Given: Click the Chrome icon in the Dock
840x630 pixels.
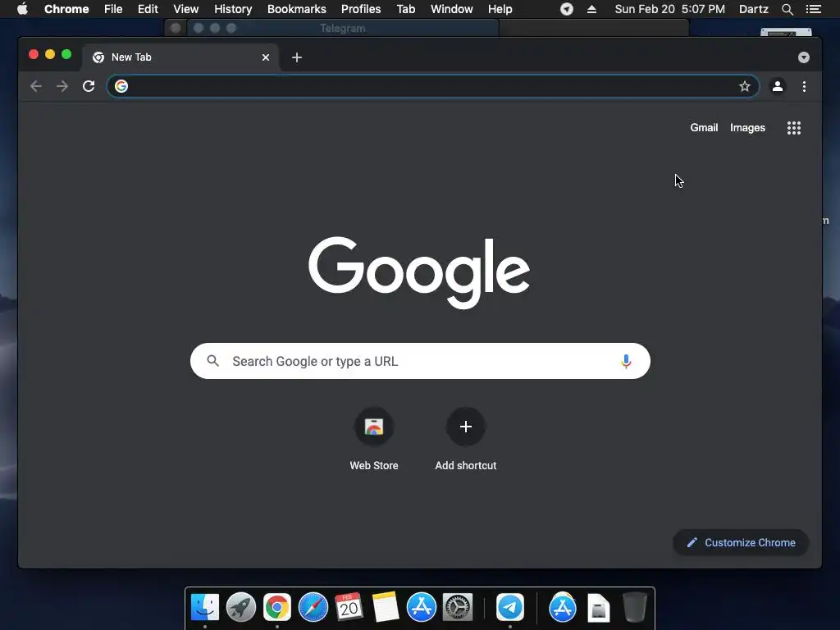Looking at the screenshot, I should click(277, 608).
